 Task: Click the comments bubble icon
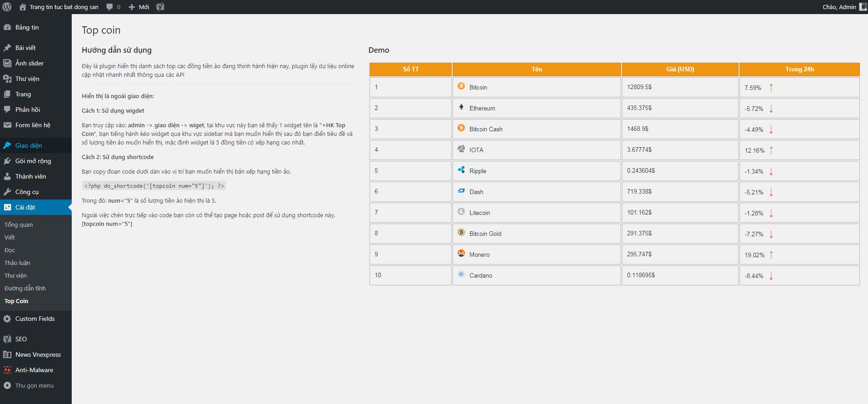click(110, 7)
